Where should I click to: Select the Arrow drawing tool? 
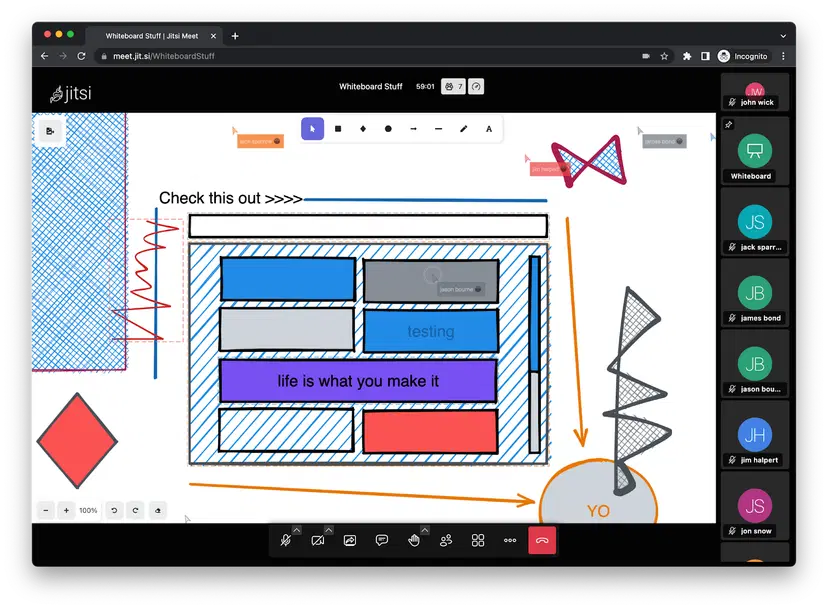pos(413,129)
